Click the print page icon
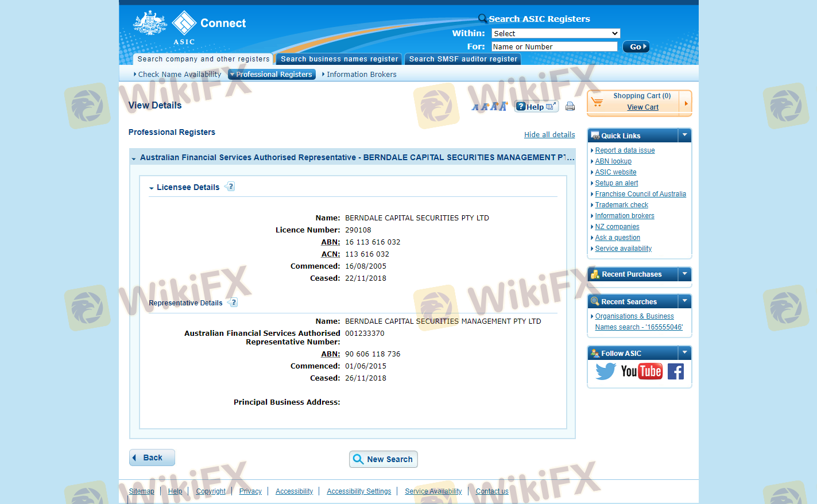 tap(570, 106)
